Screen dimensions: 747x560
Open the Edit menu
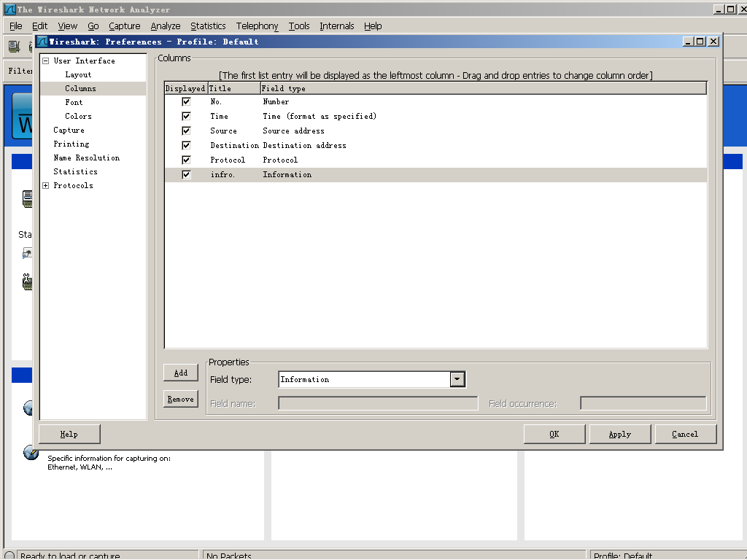click(x=39, y=26)
